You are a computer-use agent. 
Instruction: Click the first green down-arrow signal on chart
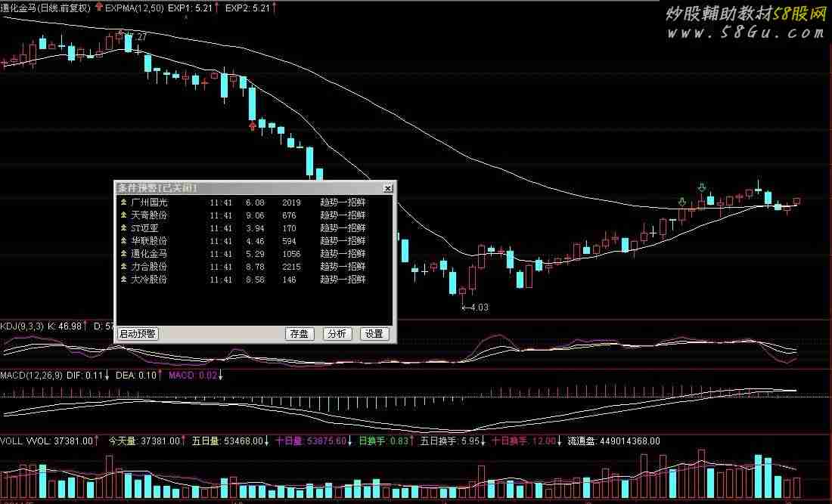coord(682,202)
